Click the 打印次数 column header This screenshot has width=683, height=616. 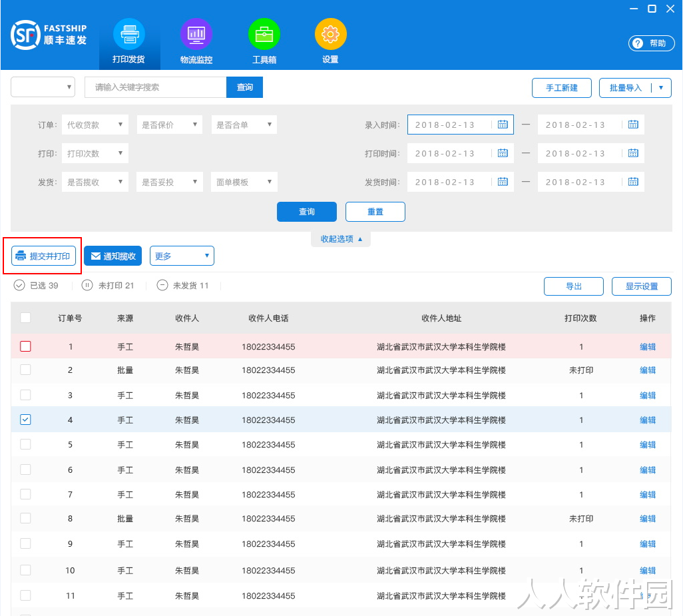tap(580, 318)
